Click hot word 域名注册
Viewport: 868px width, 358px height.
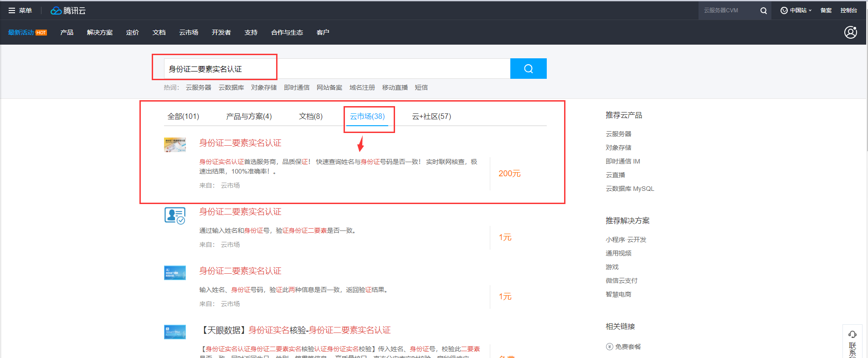(362, 87)
